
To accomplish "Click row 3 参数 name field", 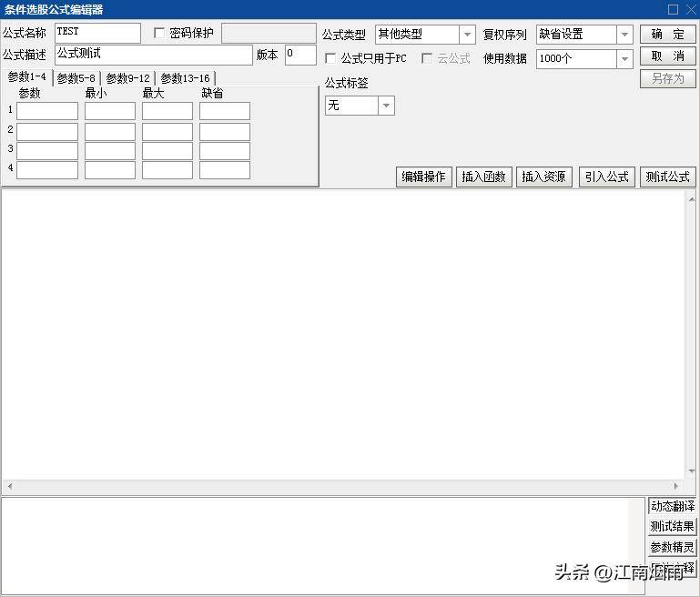I will (x=47, y=151).
